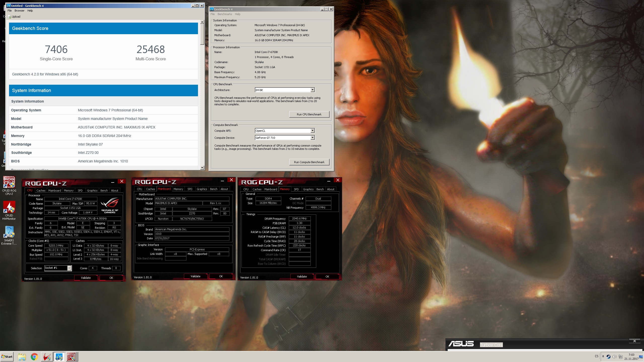Switch to the red TurboV Core taskbar icon
644x362 pixels.
point(47,357)
